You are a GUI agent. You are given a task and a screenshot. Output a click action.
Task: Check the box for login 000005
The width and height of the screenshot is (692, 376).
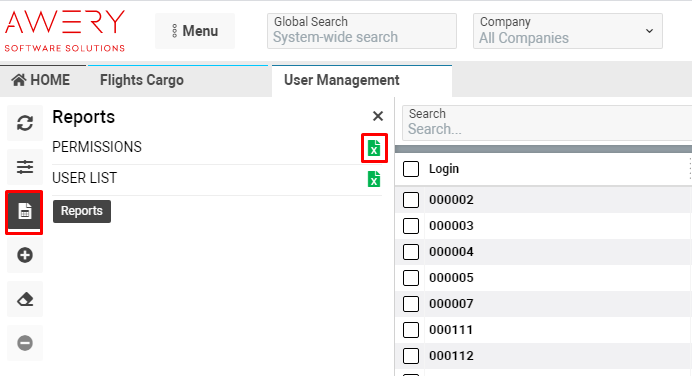tap(411, 278)
